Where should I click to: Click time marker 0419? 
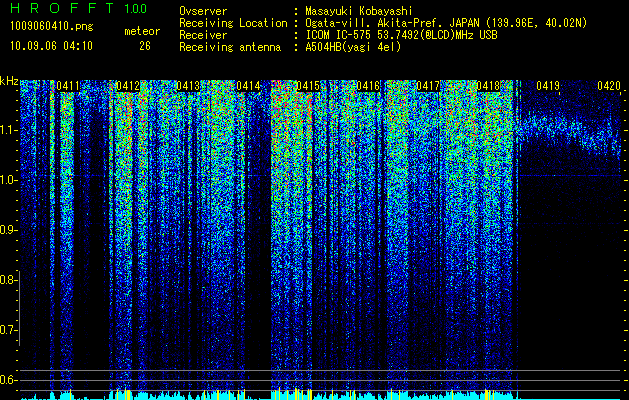548,85
